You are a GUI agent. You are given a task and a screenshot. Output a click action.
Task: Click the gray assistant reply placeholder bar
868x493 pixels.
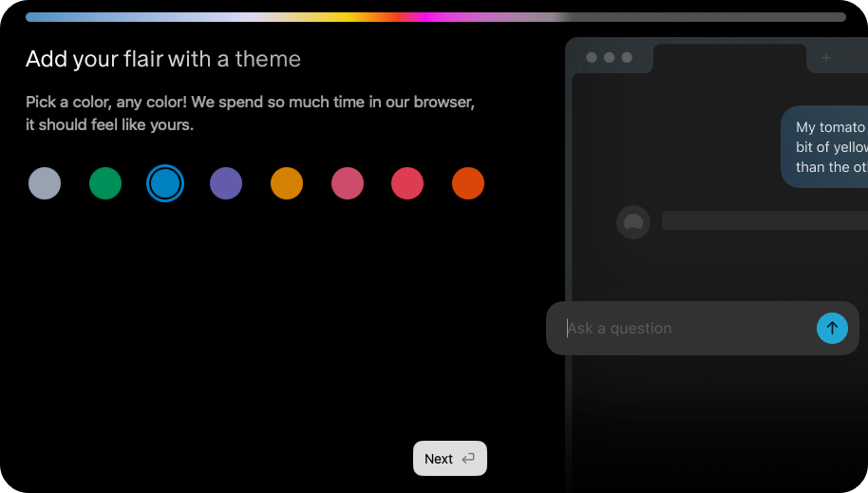coord(765,220)
